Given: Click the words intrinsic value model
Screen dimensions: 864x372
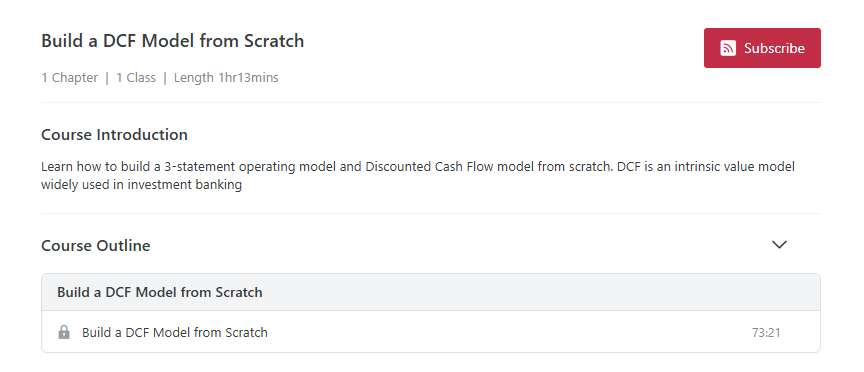Looking at the screenshot, I should [x=731, y=167].
